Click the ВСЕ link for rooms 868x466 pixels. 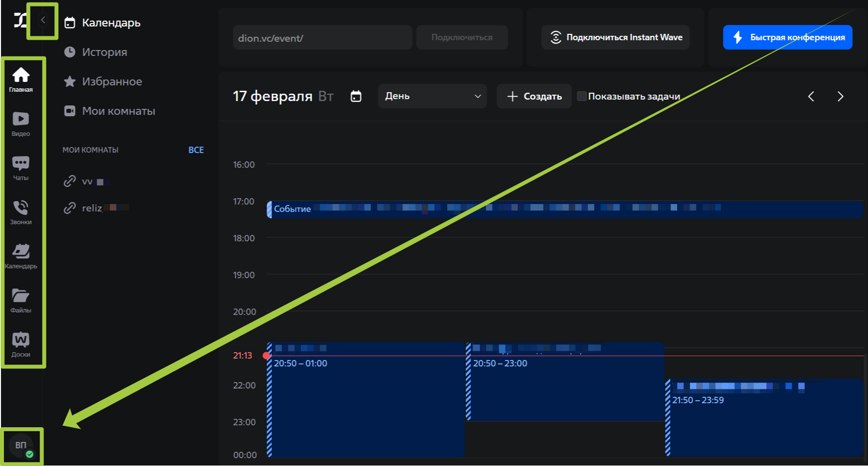tap(196, 150)
